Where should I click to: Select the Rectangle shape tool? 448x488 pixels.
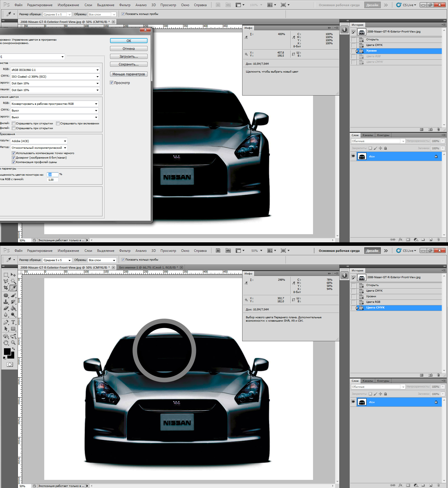pos(13,329)
